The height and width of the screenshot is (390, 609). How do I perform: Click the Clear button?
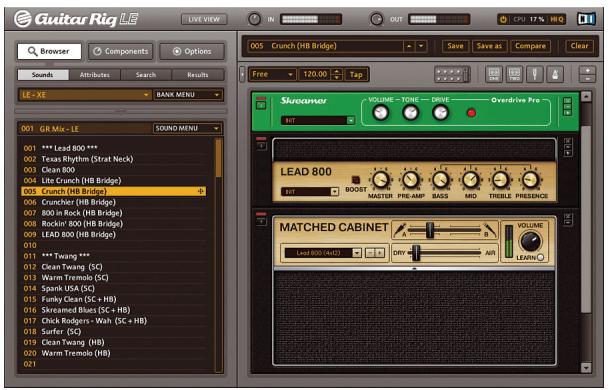579,46
